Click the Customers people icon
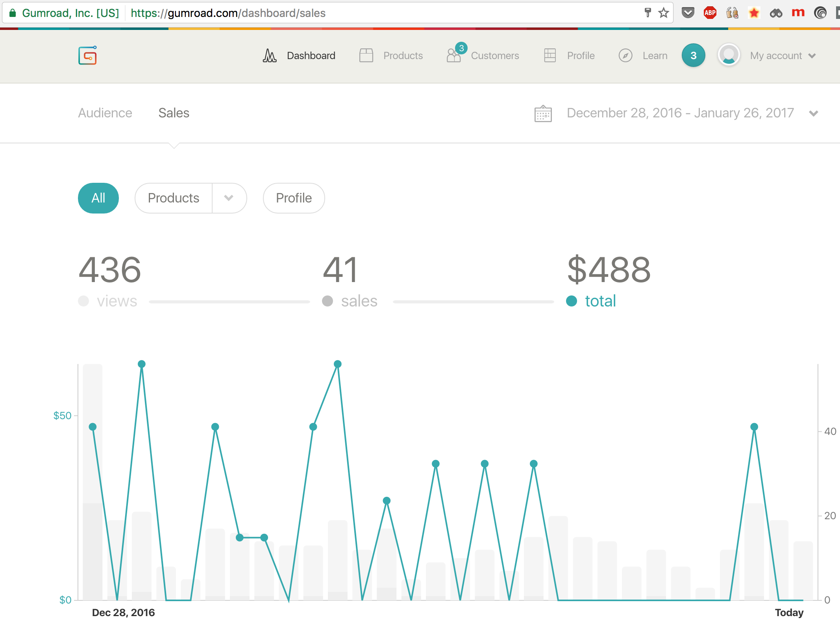The width and height of the screenshot is (840, 624). (454, 56)
